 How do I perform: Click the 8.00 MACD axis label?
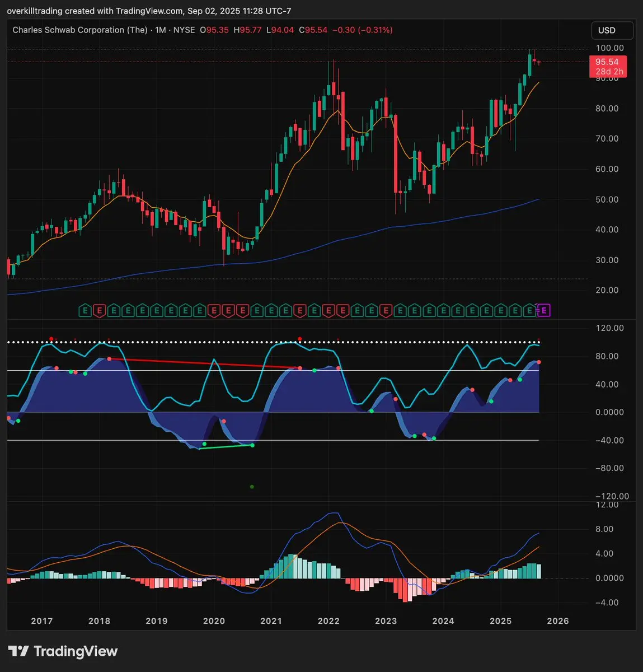[604, 529]
